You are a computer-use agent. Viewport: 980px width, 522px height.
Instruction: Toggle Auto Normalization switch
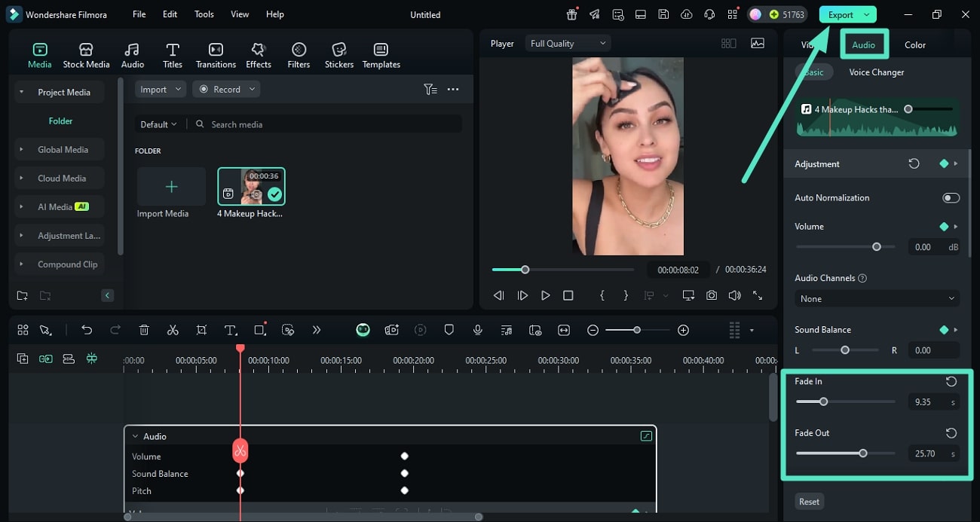pyautogui.click(x=951, y=198)
